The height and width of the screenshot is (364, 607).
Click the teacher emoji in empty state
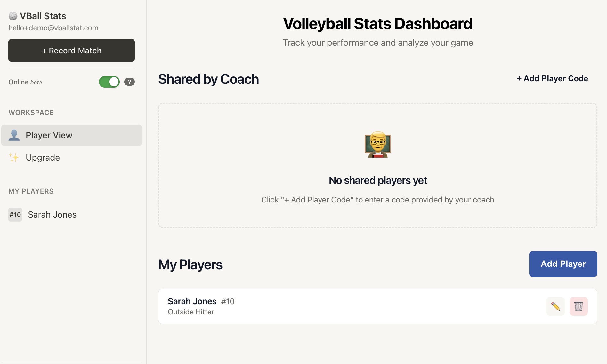pos(378,145)
